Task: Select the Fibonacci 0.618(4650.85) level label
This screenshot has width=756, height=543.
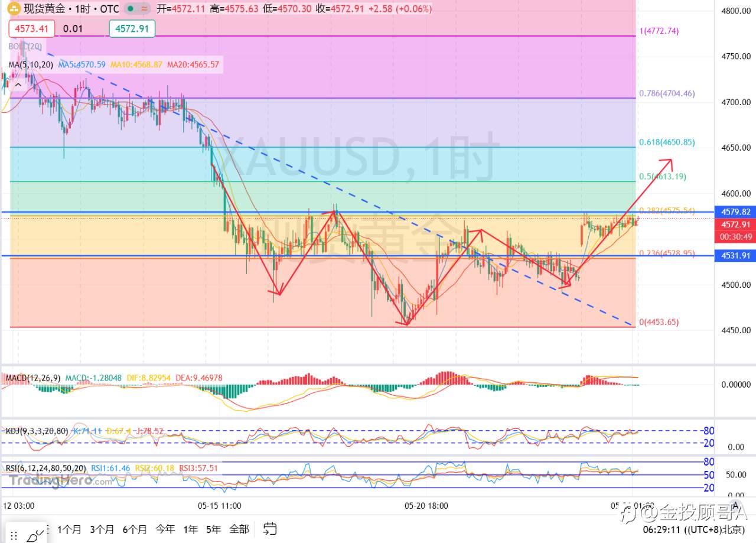Action: [x=667, y=142]
